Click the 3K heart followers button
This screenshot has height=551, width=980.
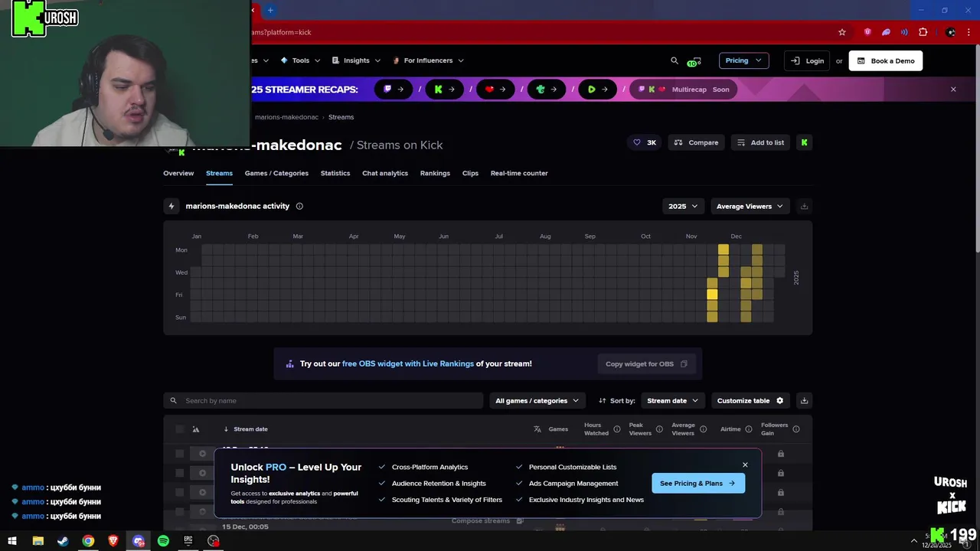tap(644, 142)
